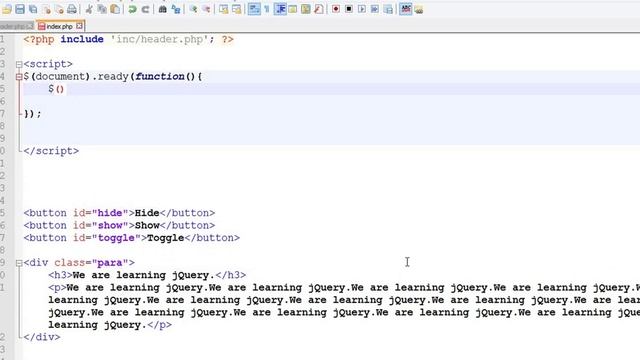Toggle synchronized horizontal scrolling
640x360 pixels.
[x=236, y=9]
